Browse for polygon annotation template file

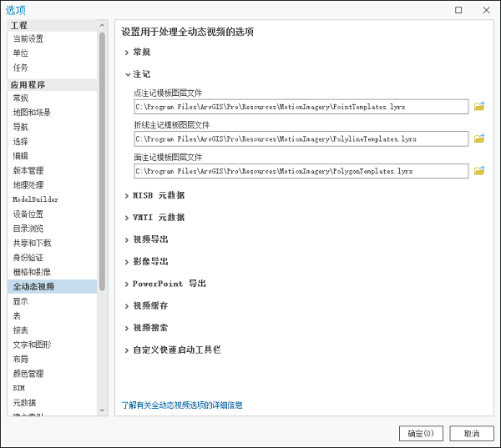(479, 171)
